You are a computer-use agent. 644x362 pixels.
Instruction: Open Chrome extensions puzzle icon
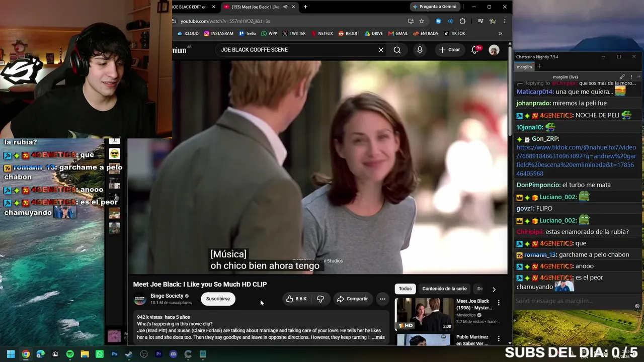coord(463,21)
